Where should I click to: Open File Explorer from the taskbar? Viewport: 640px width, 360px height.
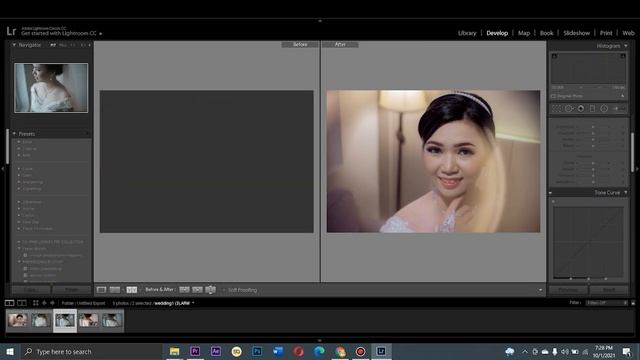point(174,351)
